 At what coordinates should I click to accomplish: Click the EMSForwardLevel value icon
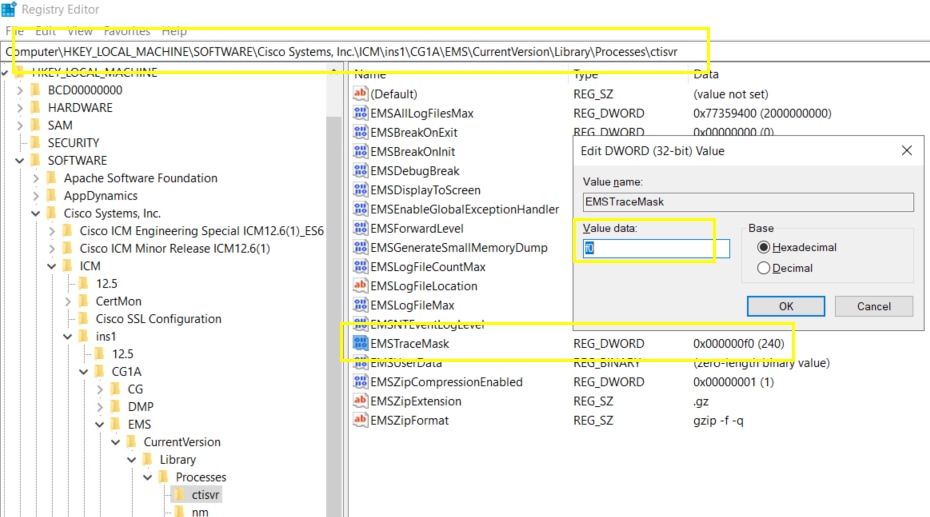tap(360, 228)
